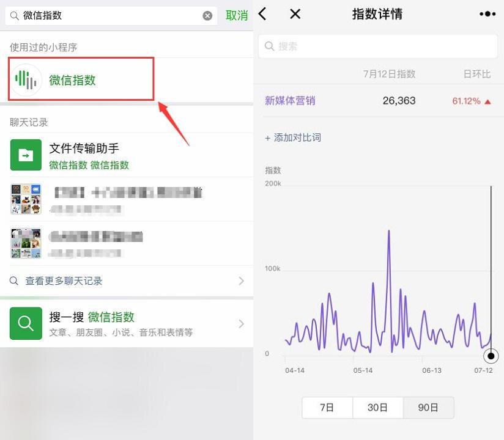
Task: Expand more chat records chevron
Action: point(242,281)
